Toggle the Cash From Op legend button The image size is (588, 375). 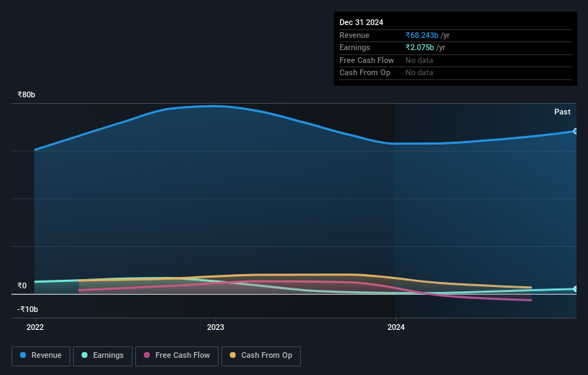pyautogui.click(x=261, y=356)
